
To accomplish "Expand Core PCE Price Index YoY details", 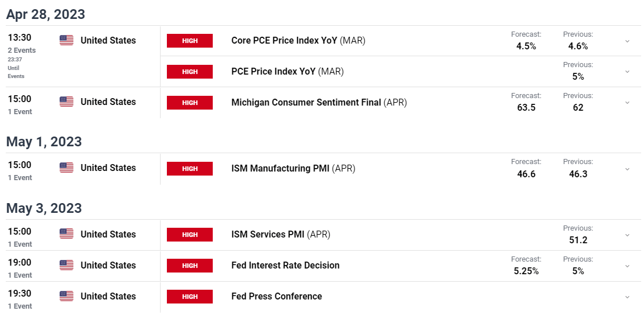I will pyautogui.click(x=627, y=41).
